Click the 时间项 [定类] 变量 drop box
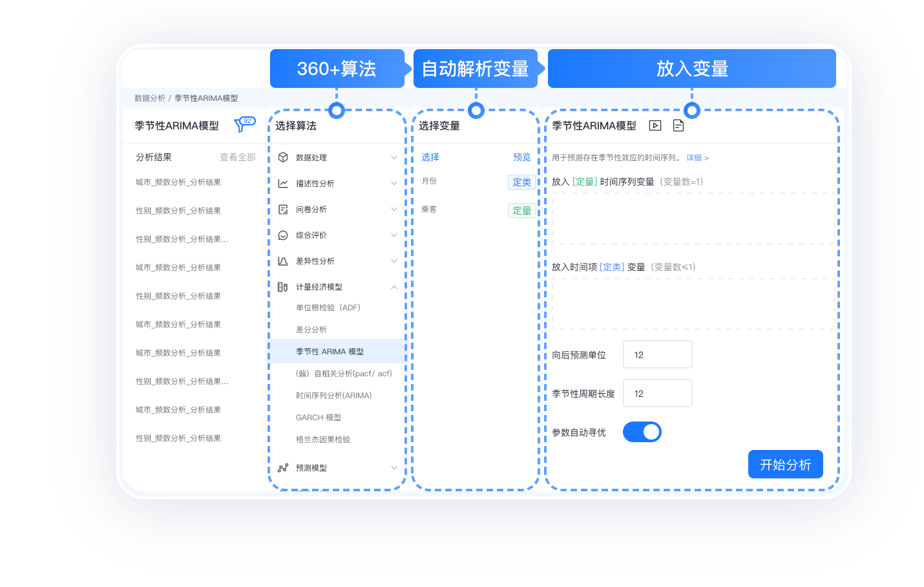Screen dimensions: 924x587 point(694,304)
